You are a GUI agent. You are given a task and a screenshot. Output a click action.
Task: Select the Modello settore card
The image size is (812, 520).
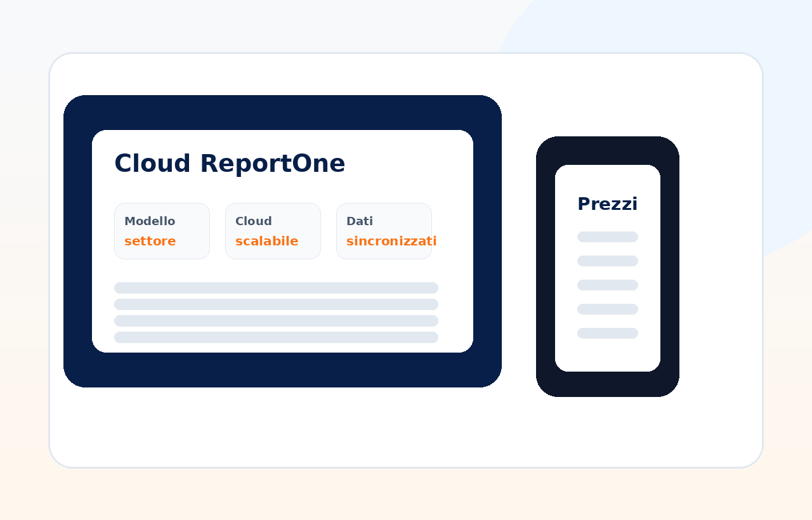162,231
